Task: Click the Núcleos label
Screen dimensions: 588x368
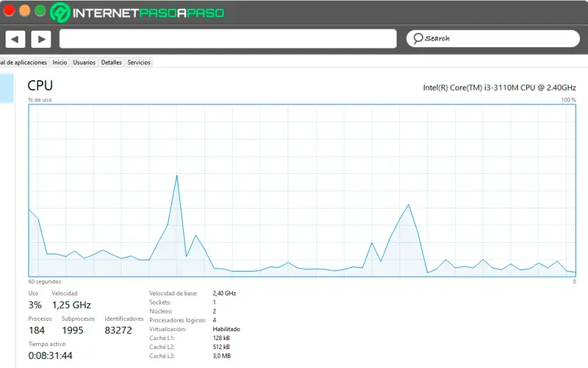Action: [x=161, y=311]
